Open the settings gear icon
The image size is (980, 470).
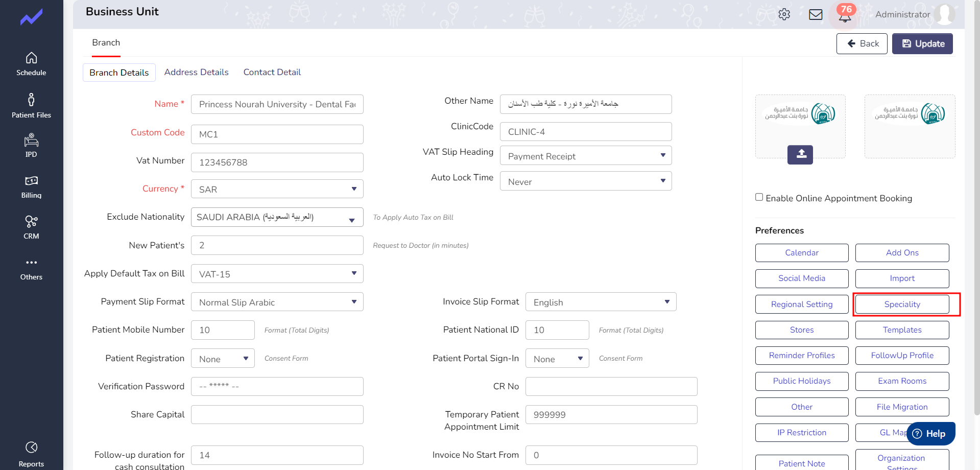click(784, 14)
